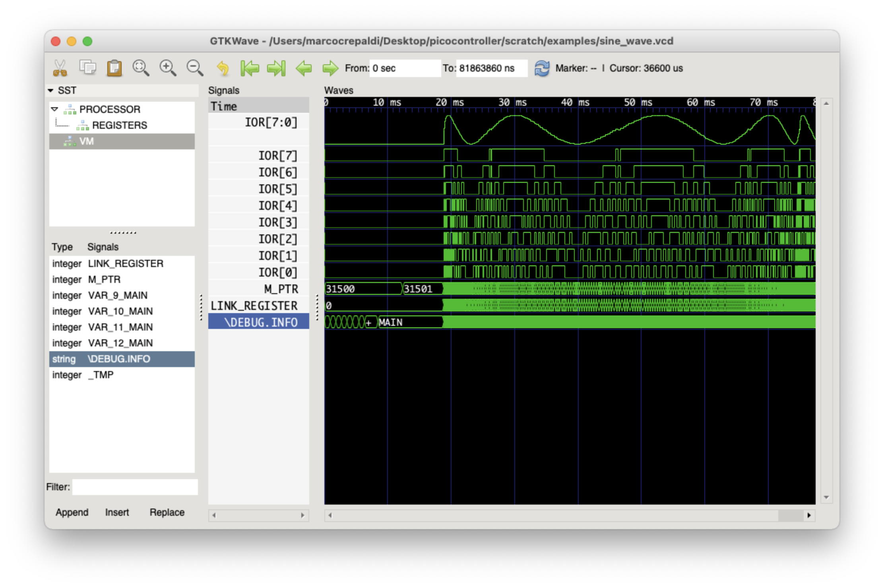Click the Reload waveform icon
Image resolution: width=884 pixels, height=588 pixels.
click(x=542, y=68)
